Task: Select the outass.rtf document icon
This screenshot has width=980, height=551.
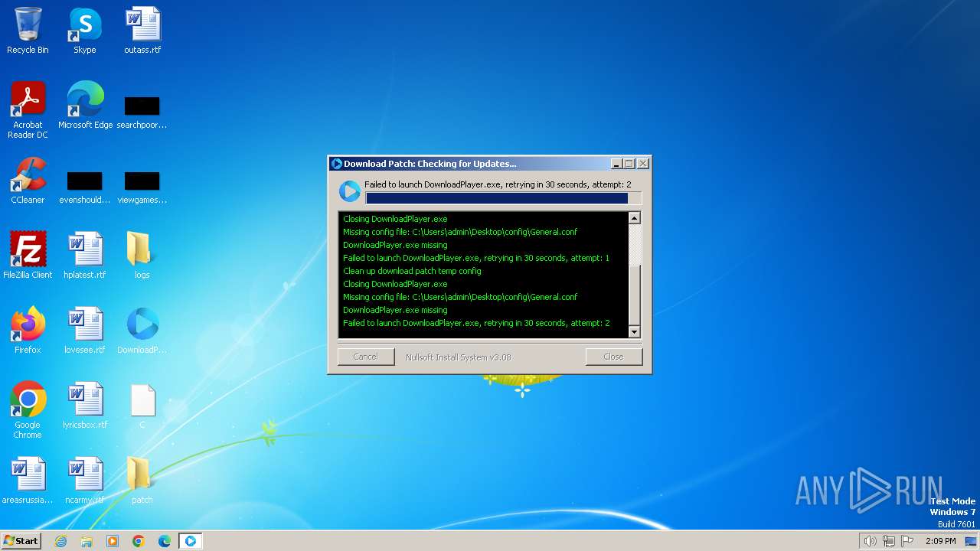Action: tap(142, 31)
